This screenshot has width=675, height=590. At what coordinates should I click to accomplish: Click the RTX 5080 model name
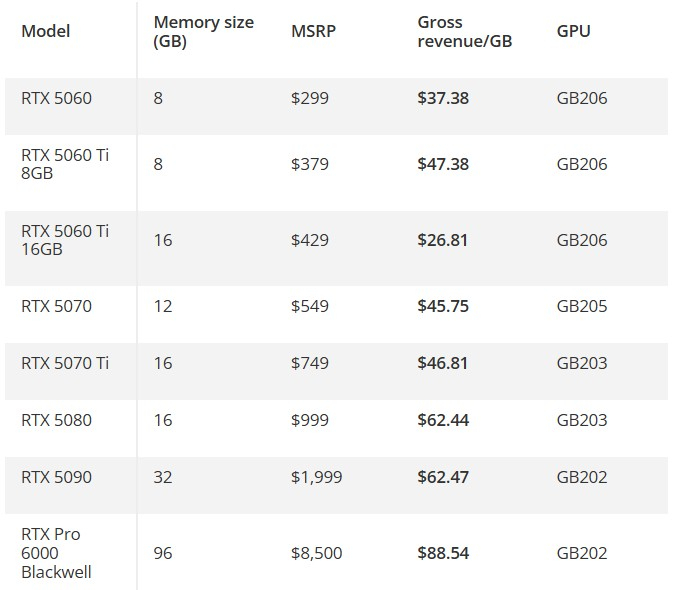(56, 420)
